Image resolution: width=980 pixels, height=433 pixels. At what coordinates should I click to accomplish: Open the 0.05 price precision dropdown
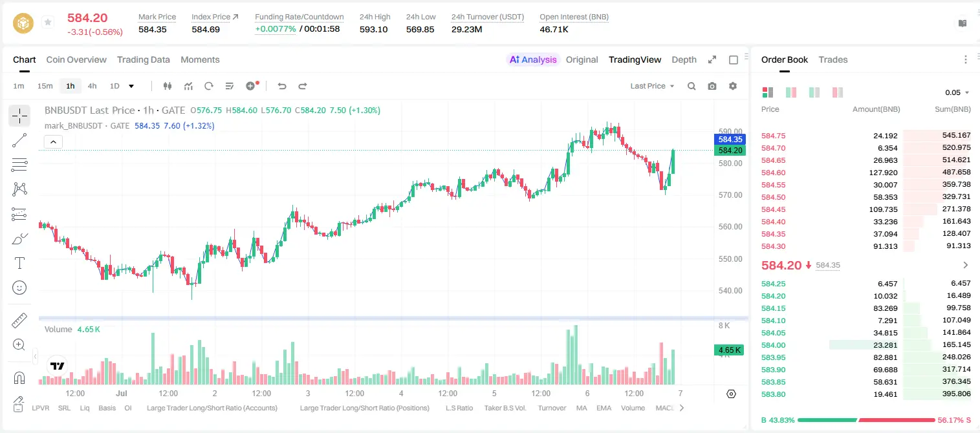click(957, 92)
